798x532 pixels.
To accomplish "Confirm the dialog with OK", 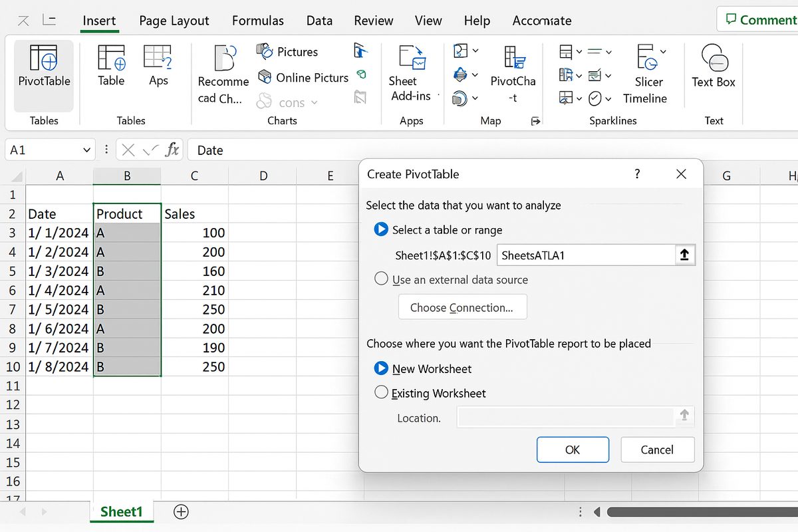I will pyautogui.click(x=573, y=450).
